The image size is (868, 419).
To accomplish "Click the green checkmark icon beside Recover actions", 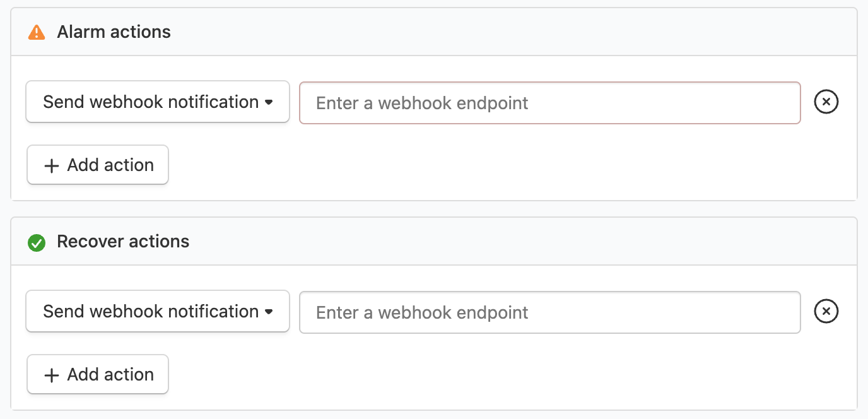I will 37,242.
